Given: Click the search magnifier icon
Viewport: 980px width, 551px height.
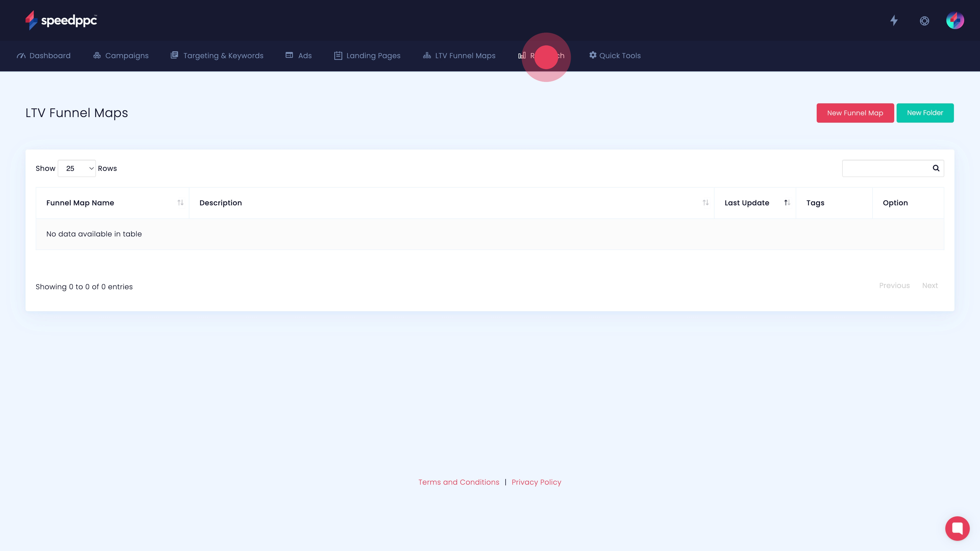Looking at the screenshot, I should [x=936, y=168].
